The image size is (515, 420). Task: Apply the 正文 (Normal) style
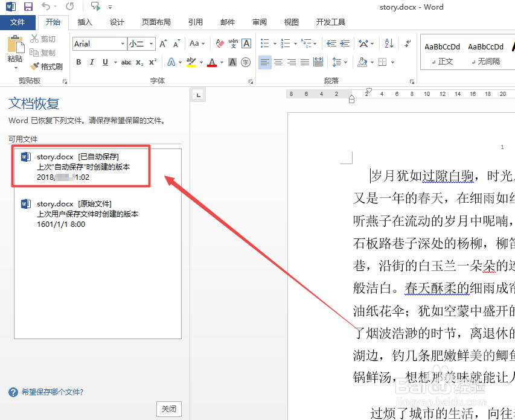[442, 53]
